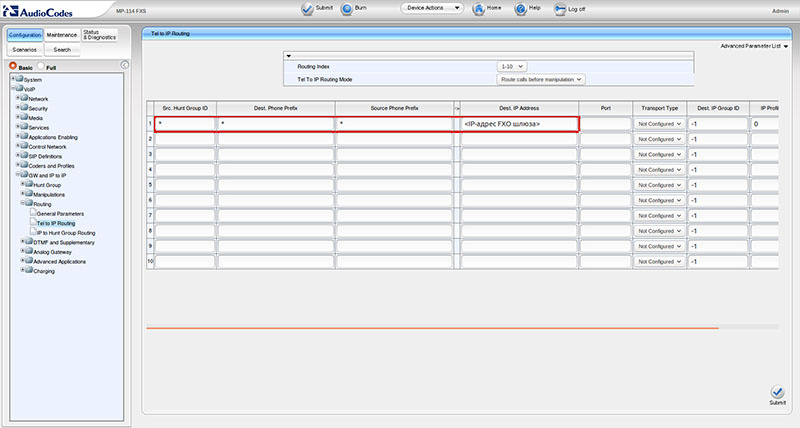Expand the System tree node
Screen dimensions: 800x428
click(x=14, y=79)
